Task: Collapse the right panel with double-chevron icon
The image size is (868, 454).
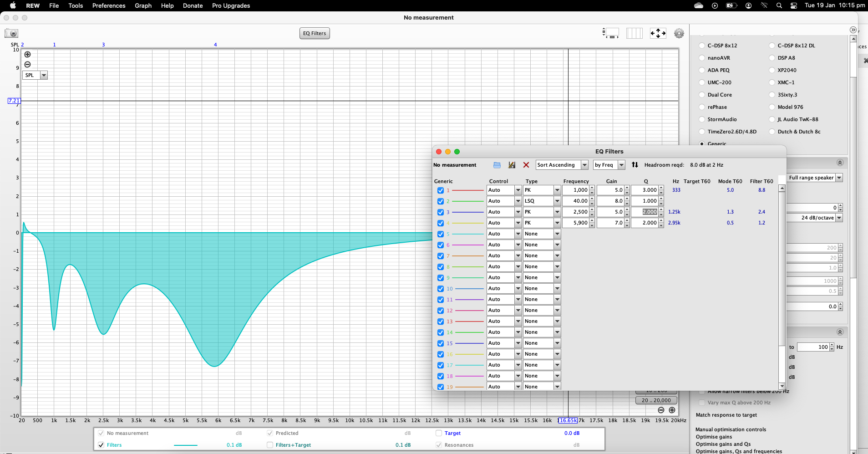Action: click(x=853, y=30)
